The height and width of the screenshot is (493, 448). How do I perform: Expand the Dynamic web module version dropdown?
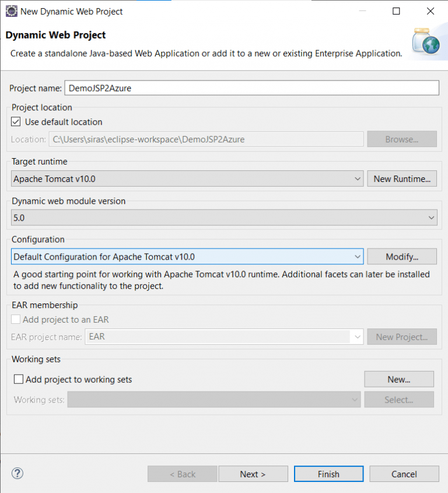tap(431, 217)
